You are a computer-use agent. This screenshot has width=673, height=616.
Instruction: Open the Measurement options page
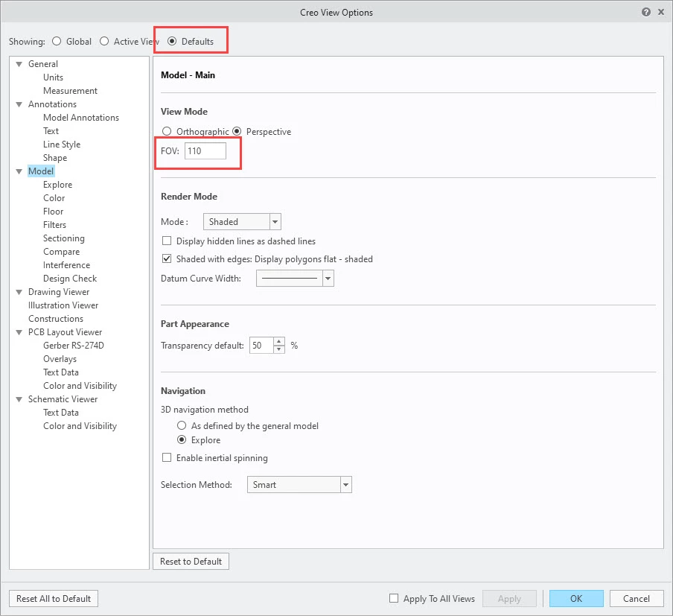[x=71, y=91]
